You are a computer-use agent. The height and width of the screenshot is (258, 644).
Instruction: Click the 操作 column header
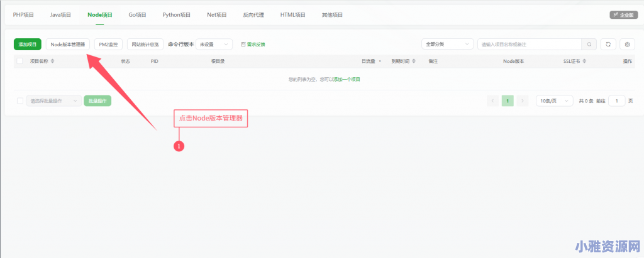pyautogui.click(x=627, y=61)
